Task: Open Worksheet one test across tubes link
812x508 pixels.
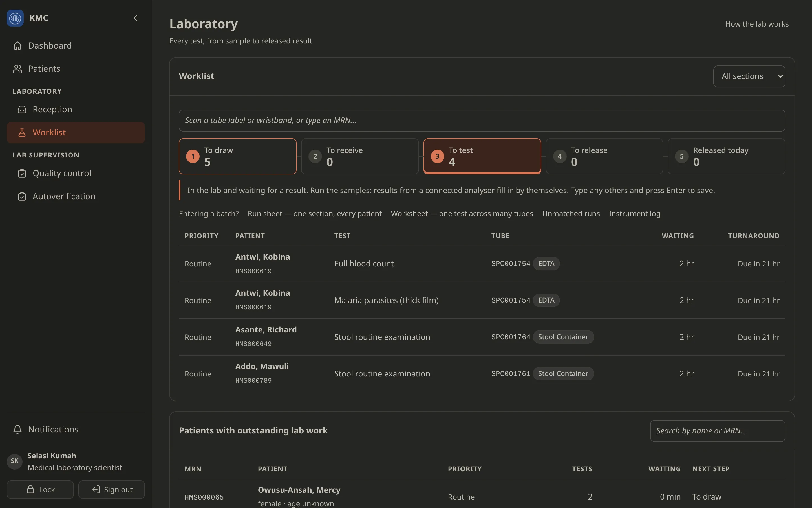Action: coord(462,214)
